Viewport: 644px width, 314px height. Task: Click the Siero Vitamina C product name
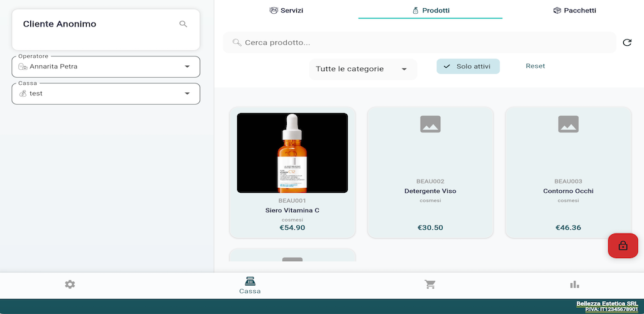click(x=292, y=210)
